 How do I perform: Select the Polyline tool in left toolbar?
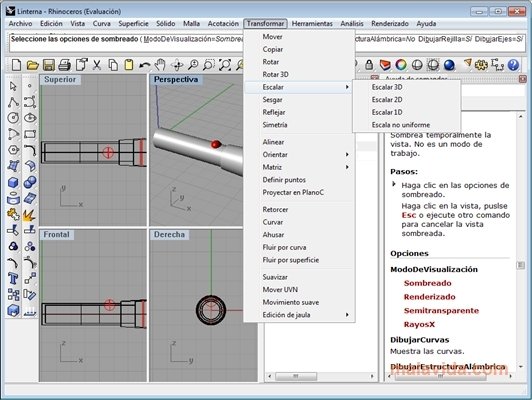(x=13, y=102)
